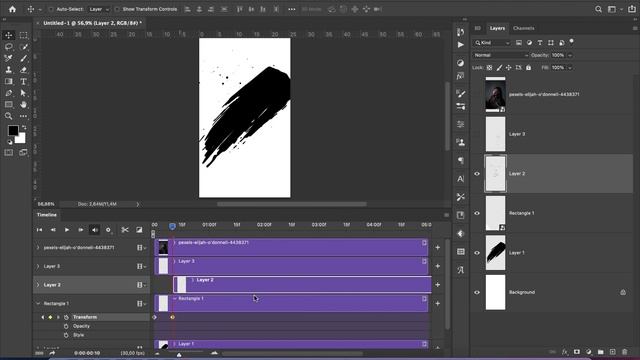Open the search magnifier in top bar
Viewport: 640px width, 360px height.
tap(598, 9)
